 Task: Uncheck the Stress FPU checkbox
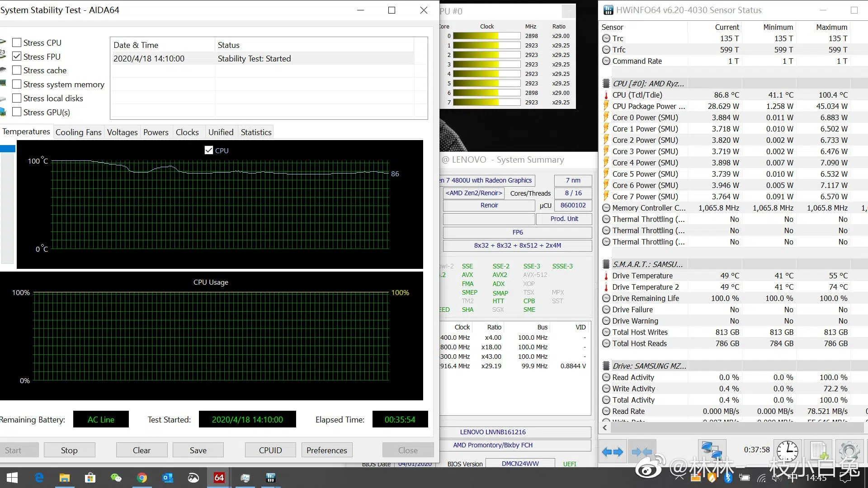coord(17,56)
